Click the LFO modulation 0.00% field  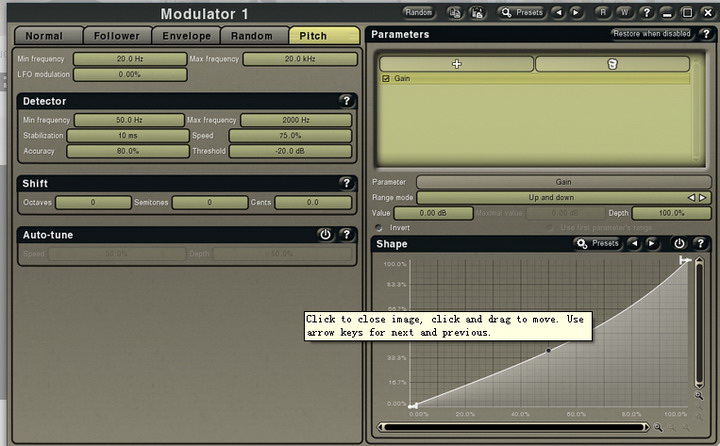130,74
